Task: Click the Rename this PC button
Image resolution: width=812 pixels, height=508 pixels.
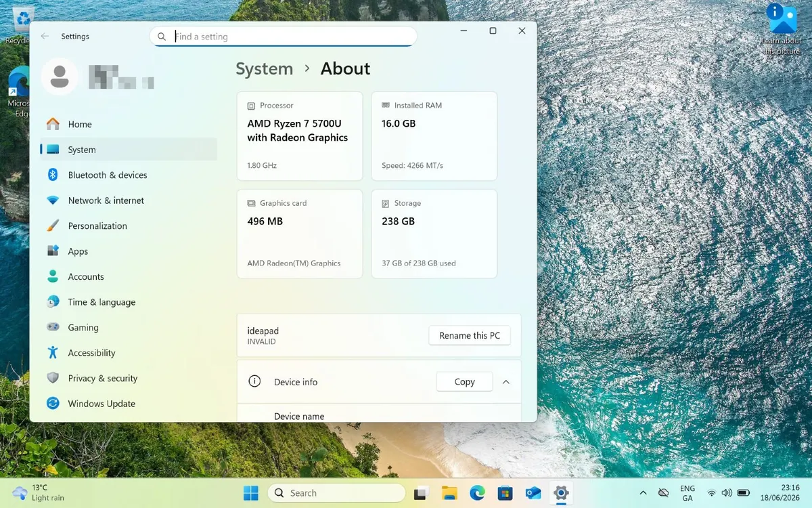Action: click(x=470, y=335)
